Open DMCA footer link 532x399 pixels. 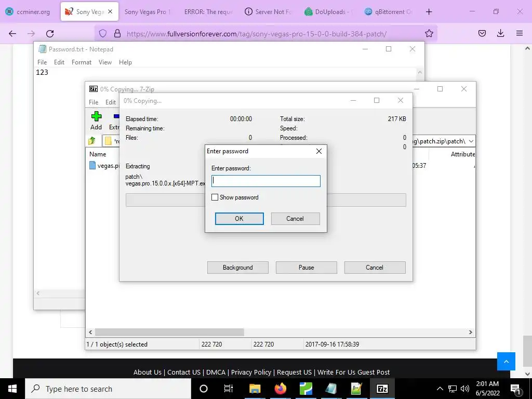coord(216,372)
